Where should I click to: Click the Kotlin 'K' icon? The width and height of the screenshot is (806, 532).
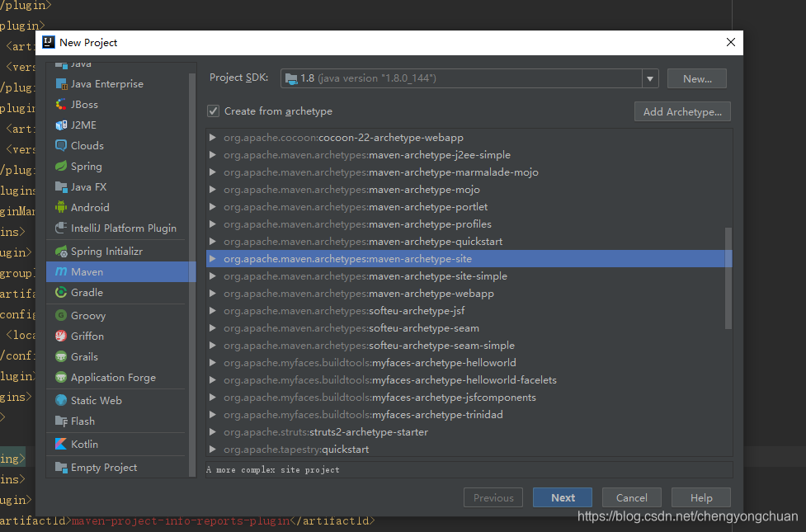(x=61, y=444)
